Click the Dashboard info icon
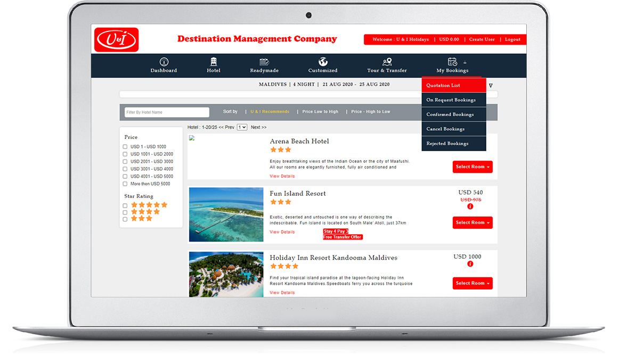The image size is (619, 364). click(x=164, y=62)
